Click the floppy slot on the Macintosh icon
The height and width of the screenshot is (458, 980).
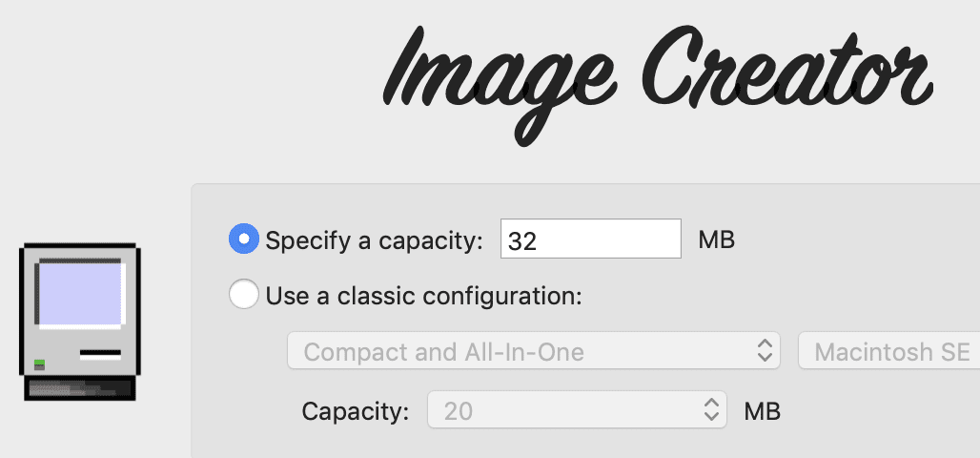[100, 355]
